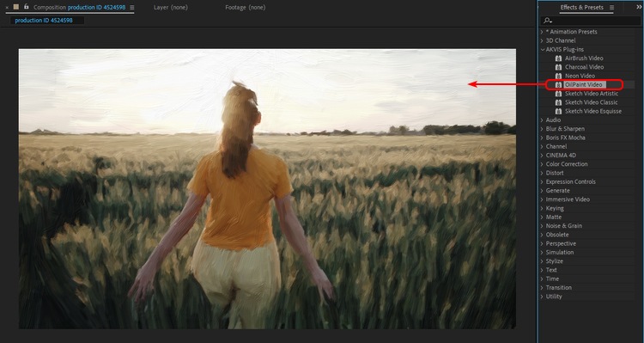The height and width of the screenshot is (343, 644).
Task: Expand hidden panels with double-arrow icon
Action: click(x=639, y=7)
